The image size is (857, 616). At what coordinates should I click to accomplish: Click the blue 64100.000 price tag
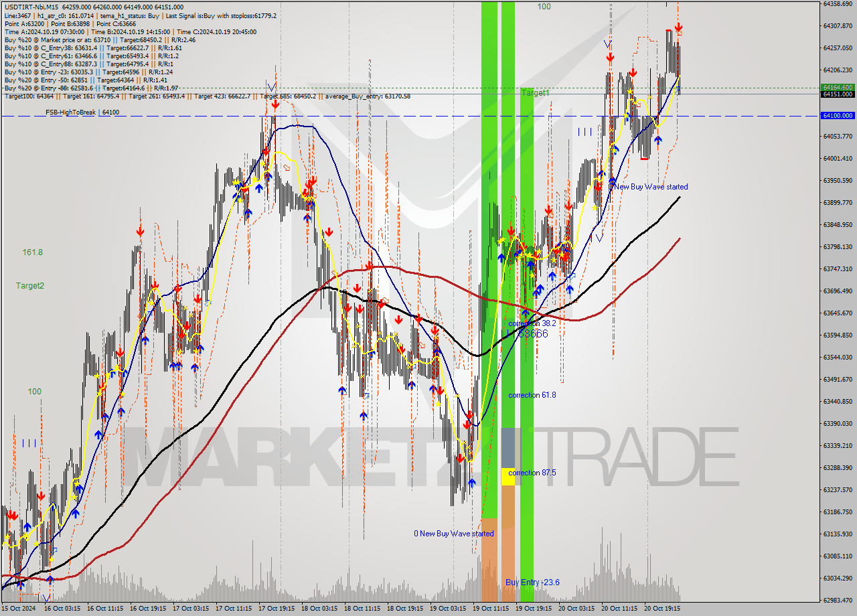[838, 115]
